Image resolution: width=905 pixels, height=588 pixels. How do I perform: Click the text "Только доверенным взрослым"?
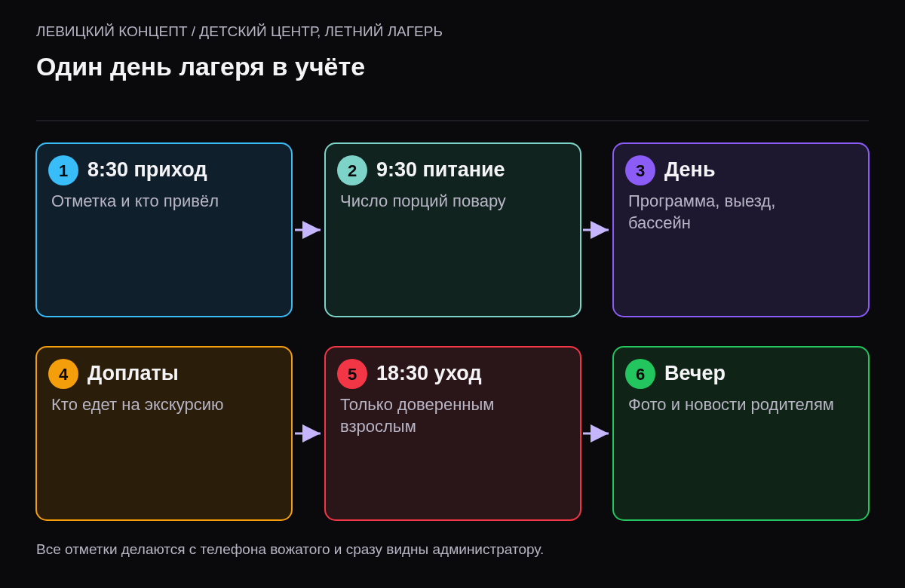coord(417,415)
